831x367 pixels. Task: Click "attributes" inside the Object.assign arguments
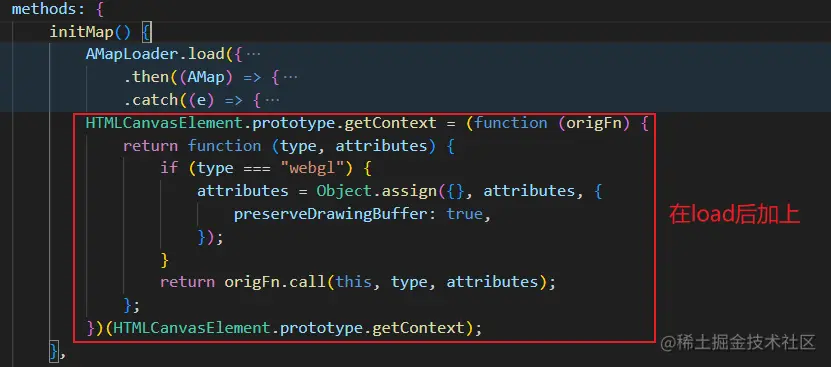[529, 191]
